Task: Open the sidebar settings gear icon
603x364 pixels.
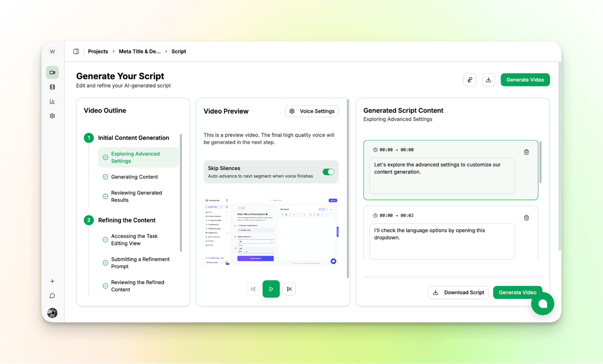Action: 52,116
